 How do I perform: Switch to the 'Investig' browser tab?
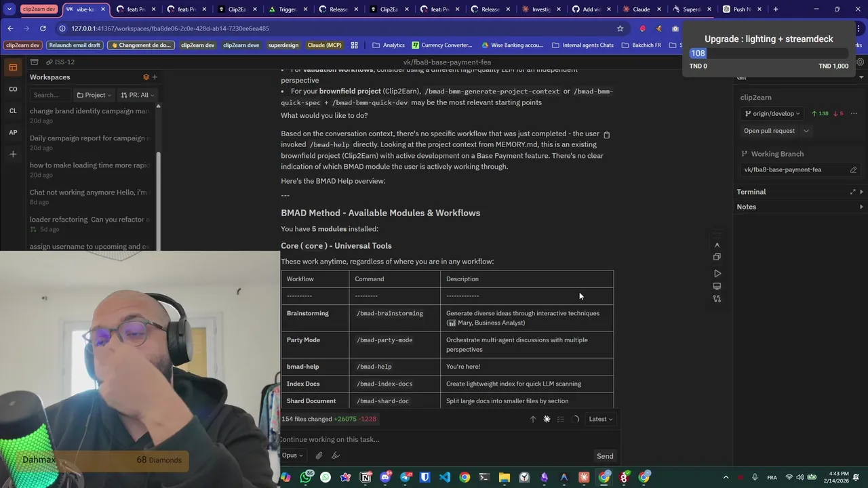click(541, 9)
